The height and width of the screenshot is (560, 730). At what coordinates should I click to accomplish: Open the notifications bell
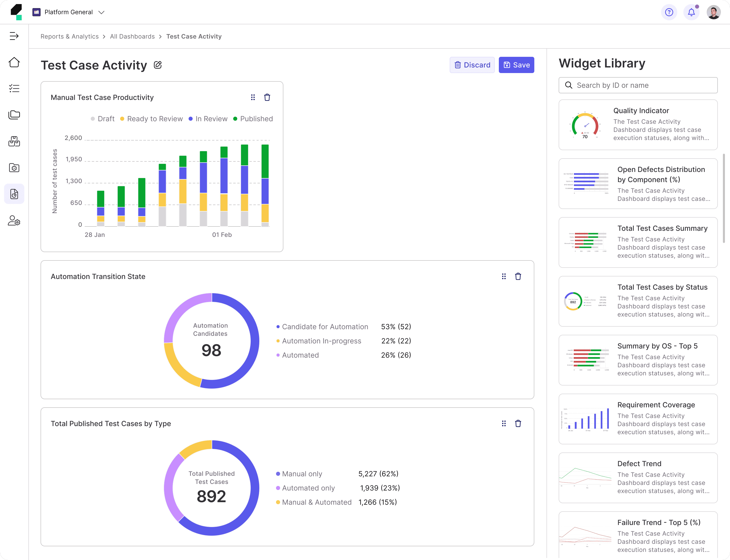[691, 12]
